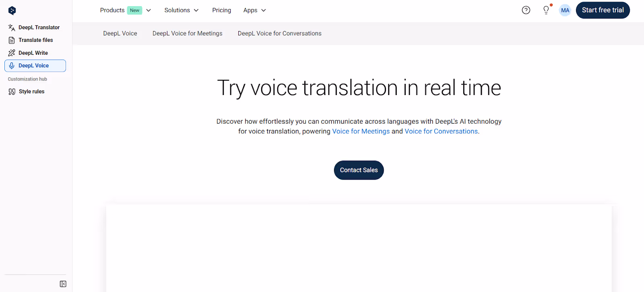Click the lightbulb notifications icon
644x292 pixels.
coord(546,10)
